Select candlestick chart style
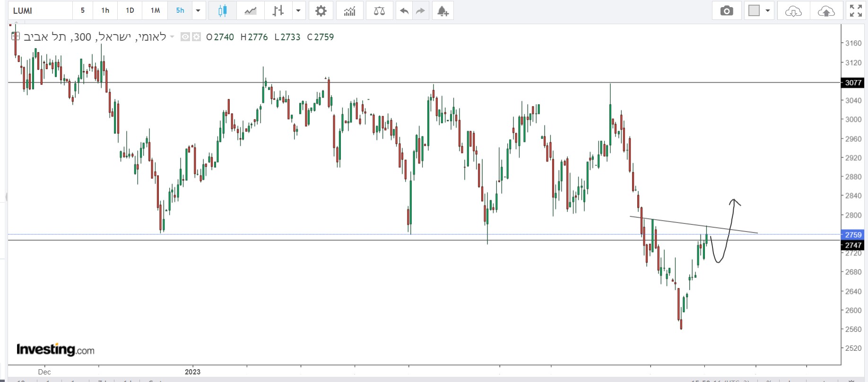The image size is (868, 382). coord(222,10)
